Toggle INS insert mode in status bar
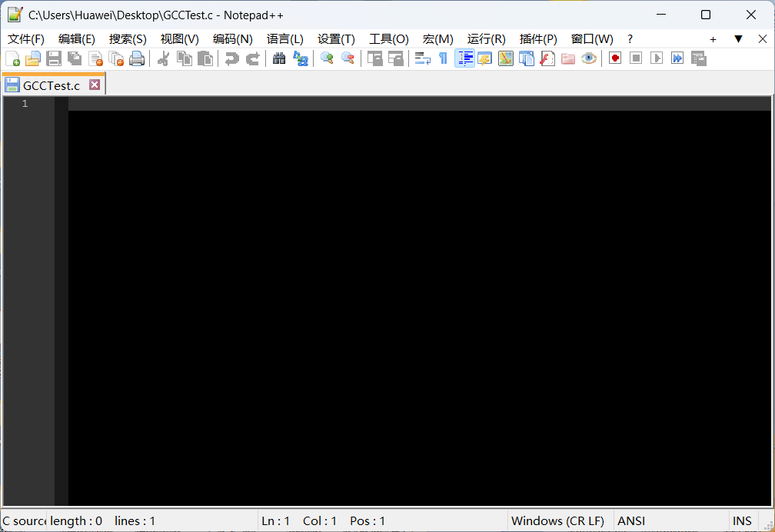 tap(742, 521)
